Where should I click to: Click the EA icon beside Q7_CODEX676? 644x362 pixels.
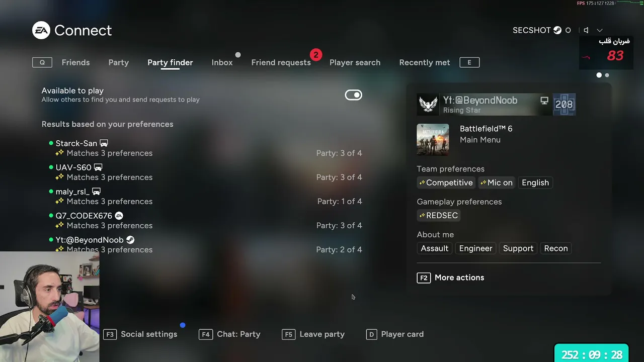(x=119, y=216)
